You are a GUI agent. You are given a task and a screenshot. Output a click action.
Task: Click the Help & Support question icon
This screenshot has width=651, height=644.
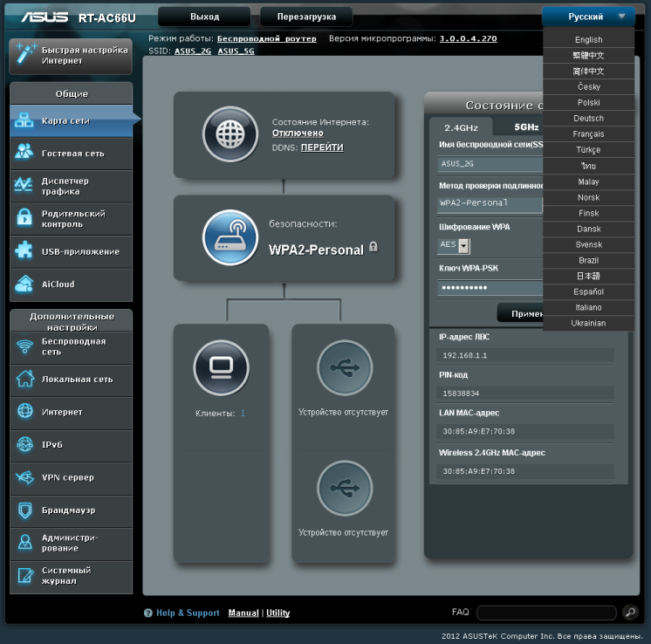148,613
